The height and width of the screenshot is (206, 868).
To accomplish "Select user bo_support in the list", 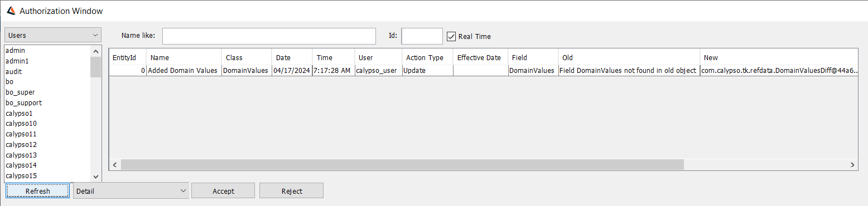I will click(x=47, y=103).
